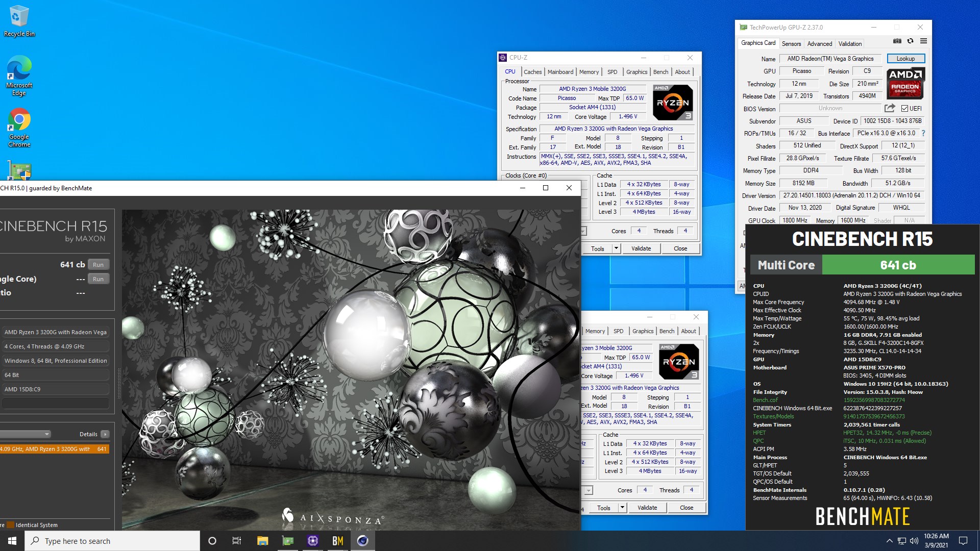Click Close button in upper CPU-Z window
Viewport: 980px width, 551px height.
[680, 248]
